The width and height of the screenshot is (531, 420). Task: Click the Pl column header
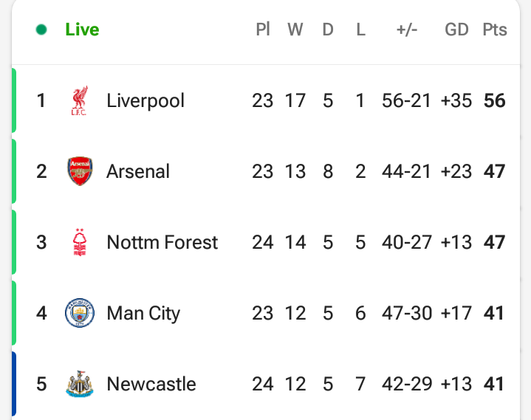click(x=263, y=30)
